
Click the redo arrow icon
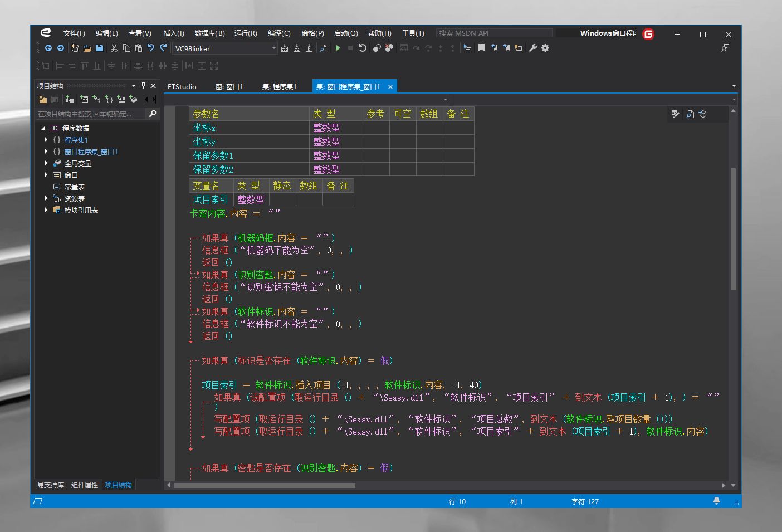(x=163, y=48)
